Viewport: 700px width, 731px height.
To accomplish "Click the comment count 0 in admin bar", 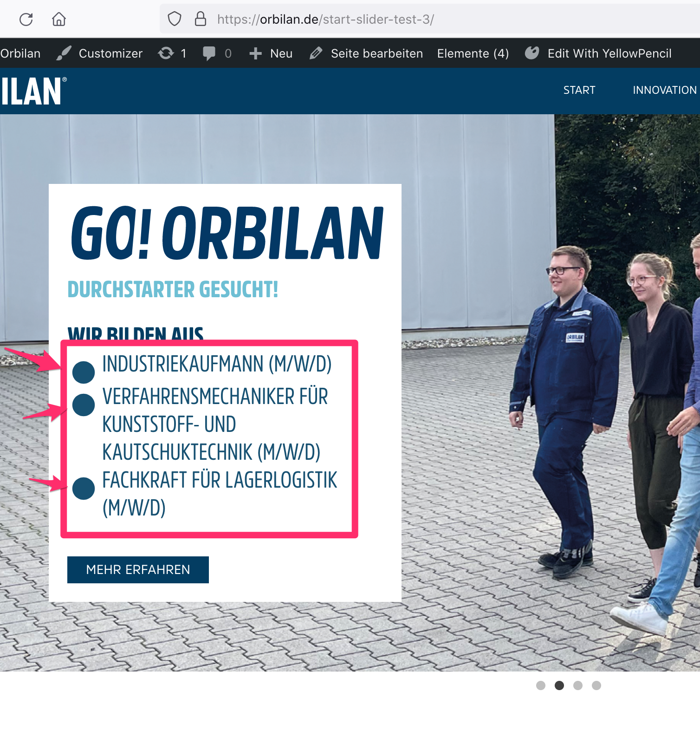I will (x=228, y=53).
